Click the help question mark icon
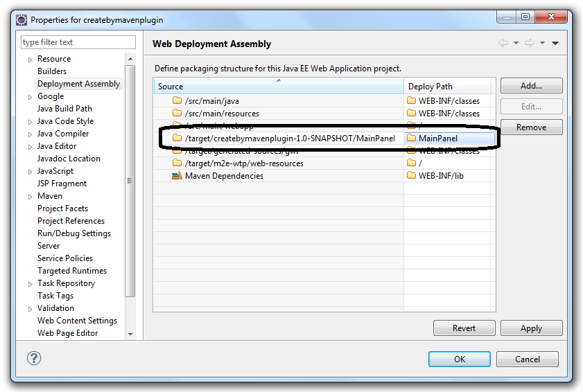The width and height of the screenshot is (583, 392). tap(34, 359)
